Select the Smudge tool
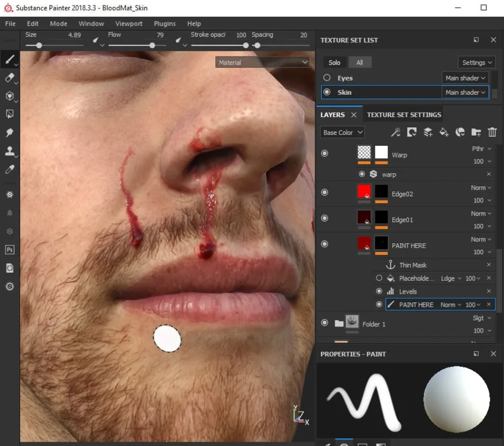The width and height of the screenshot is (504, 446). coord(10,132)
